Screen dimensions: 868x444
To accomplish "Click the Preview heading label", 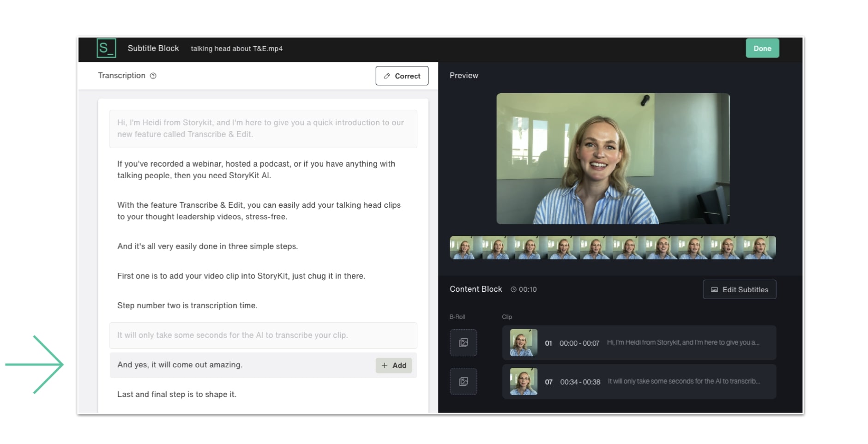I will pos(464,75).
